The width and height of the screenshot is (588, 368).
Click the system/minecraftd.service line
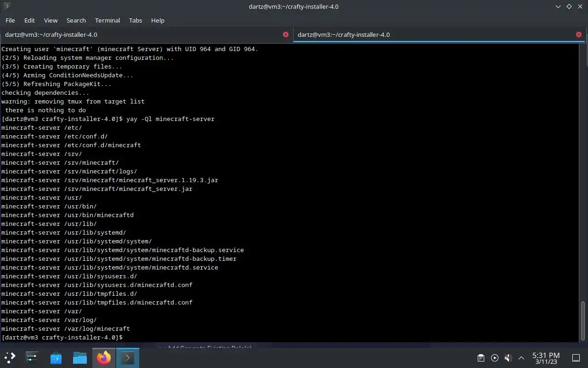point(110,267)
